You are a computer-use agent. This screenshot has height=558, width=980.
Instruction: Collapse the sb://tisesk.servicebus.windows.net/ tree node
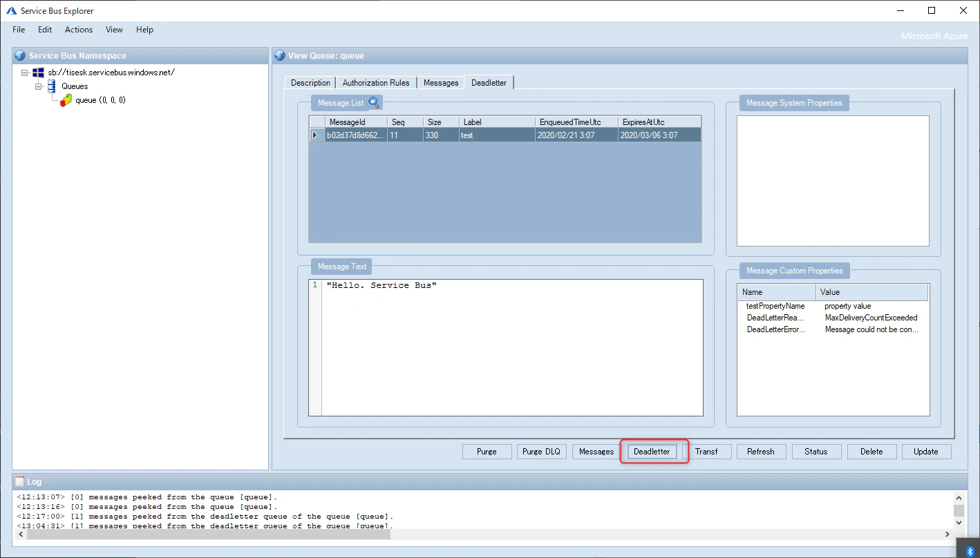(x=25, y=73)
